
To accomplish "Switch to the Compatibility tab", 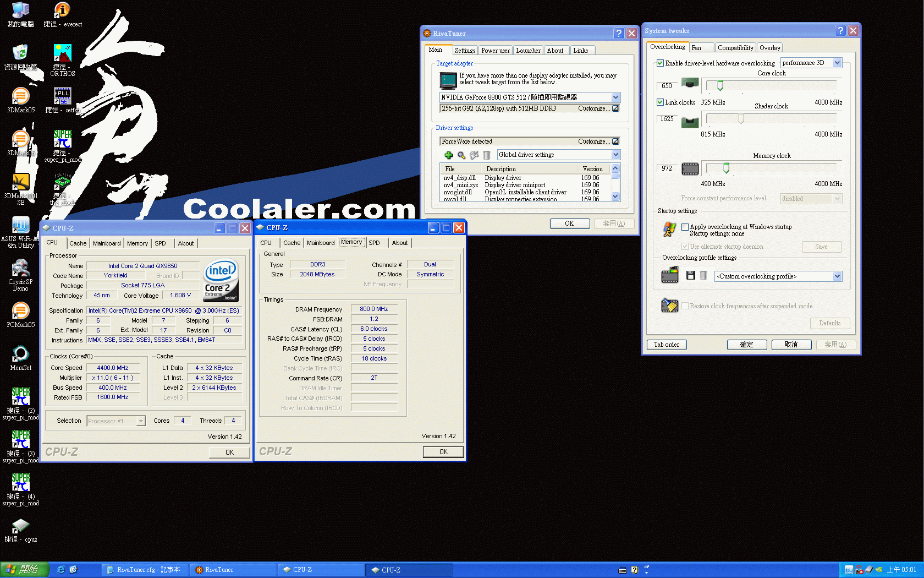I will 735,48.
